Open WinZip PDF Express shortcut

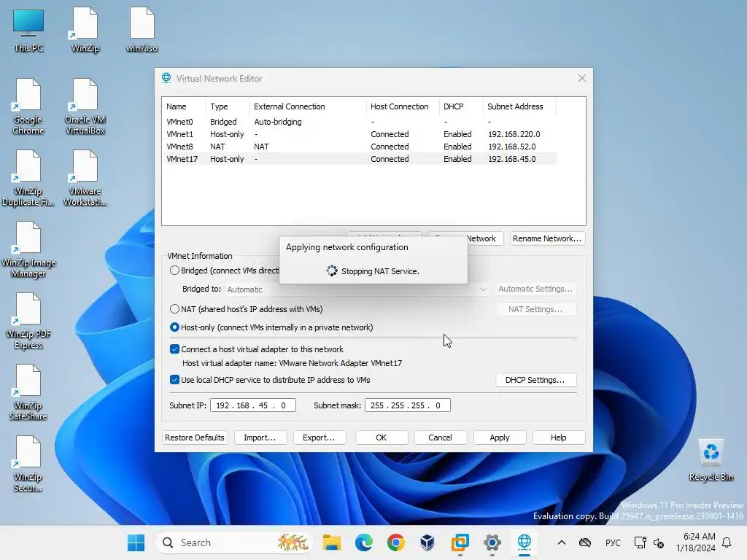[x=28, y=321]
